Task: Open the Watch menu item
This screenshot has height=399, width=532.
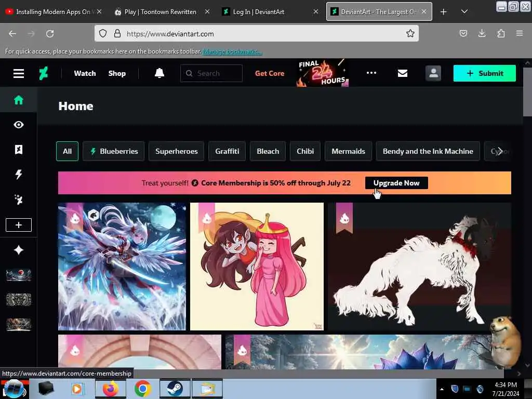Action: [x=85, y=73]
